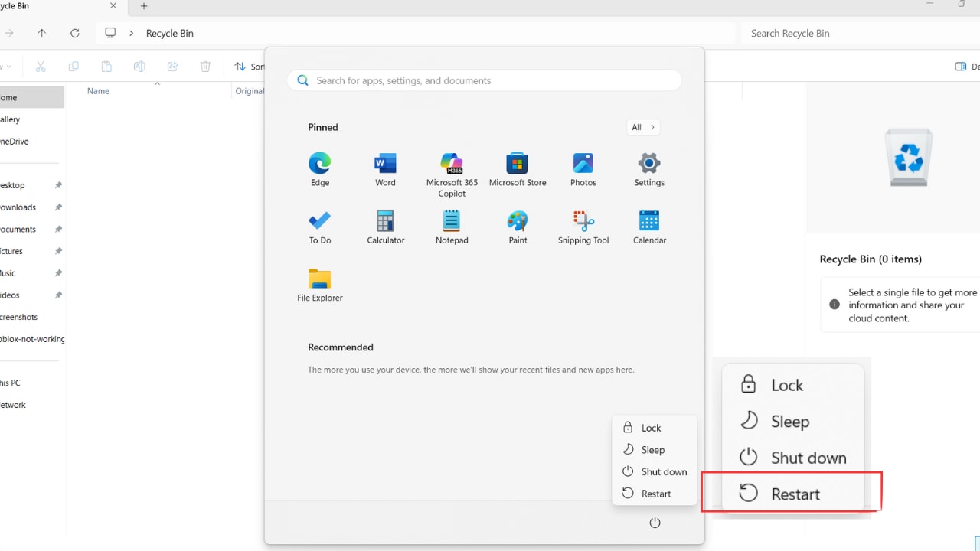Click the Share icon in Explorer toolbar

pos(172,67)
